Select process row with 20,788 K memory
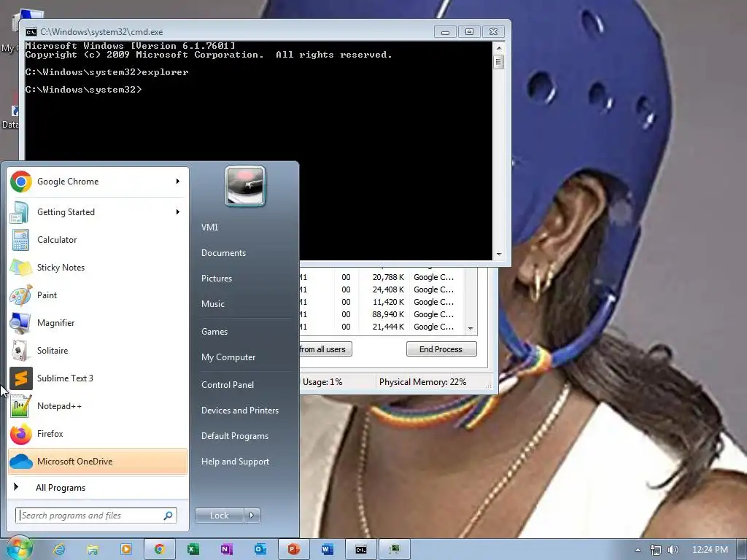Viewport: 747px width, 560px height. [382, 277]
